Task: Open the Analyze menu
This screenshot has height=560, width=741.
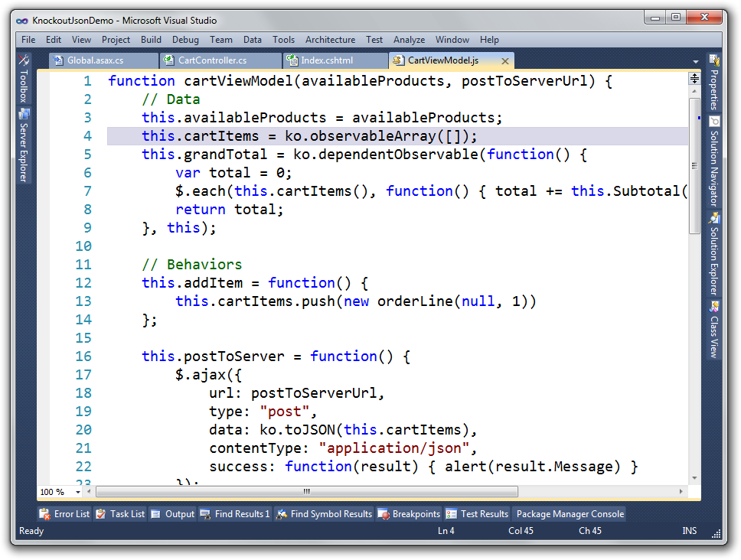Action: (409, 40)
